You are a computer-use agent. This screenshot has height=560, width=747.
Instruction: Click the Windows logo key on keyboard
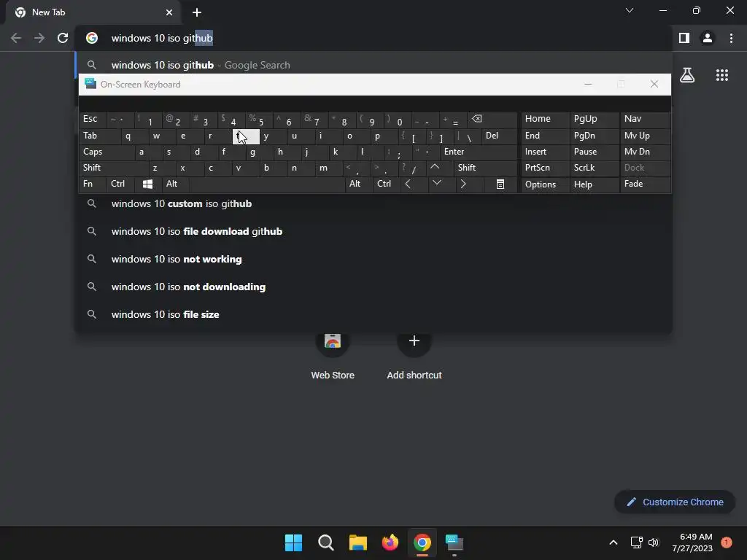pyautogui.click(x=147, y=184)
